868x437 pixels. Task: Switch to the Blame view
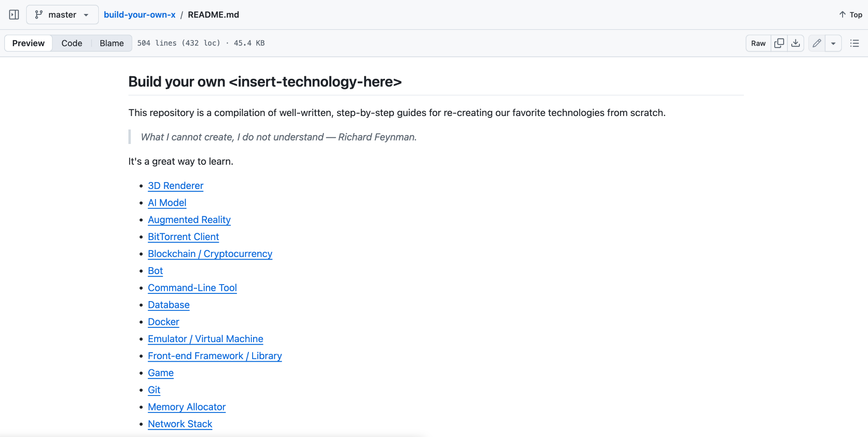(x=111, y=43)
